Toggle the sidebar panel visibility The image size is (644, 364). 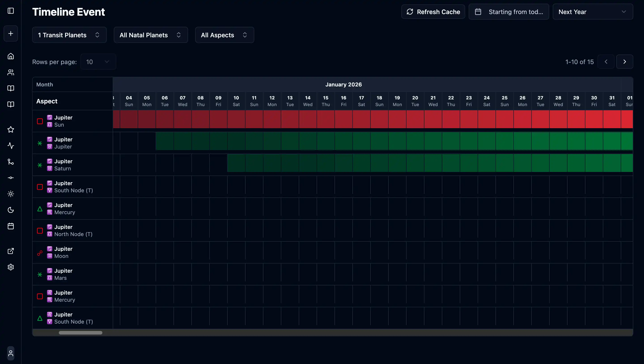[11, 11]
